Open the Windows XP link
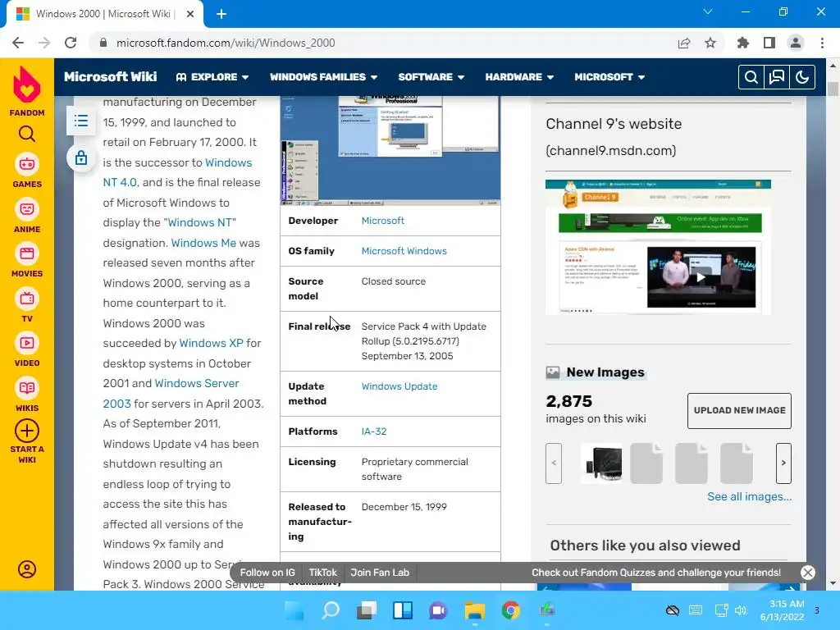 tap(211, 343)
